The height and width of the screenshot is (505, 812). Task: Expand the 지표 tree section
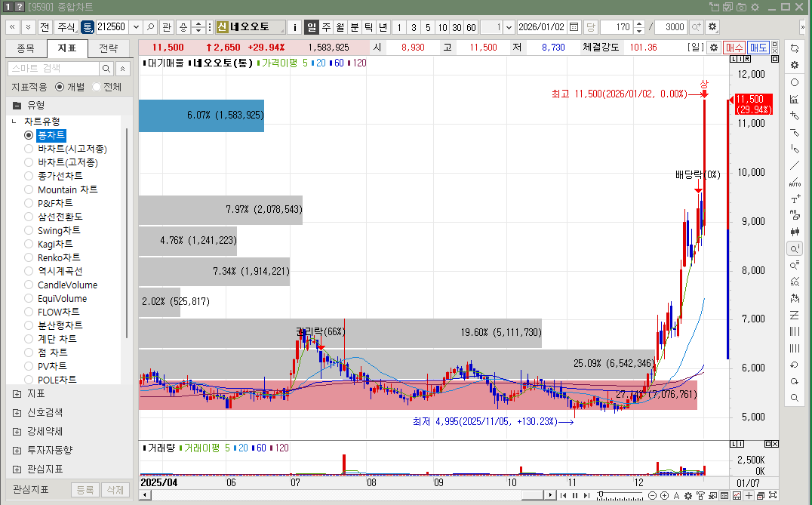click(17, 394)
